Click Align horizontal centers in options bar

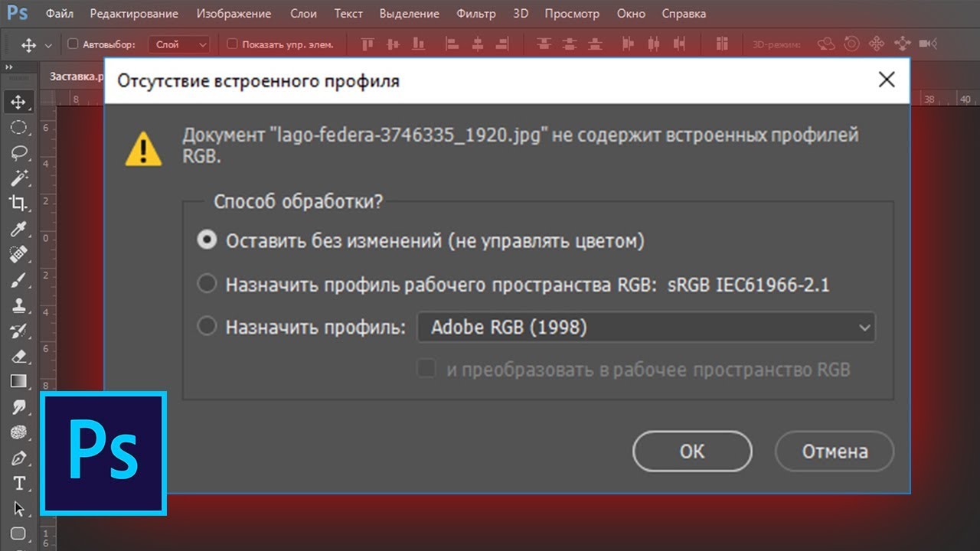pyautogui.click(x=477, y=44)
